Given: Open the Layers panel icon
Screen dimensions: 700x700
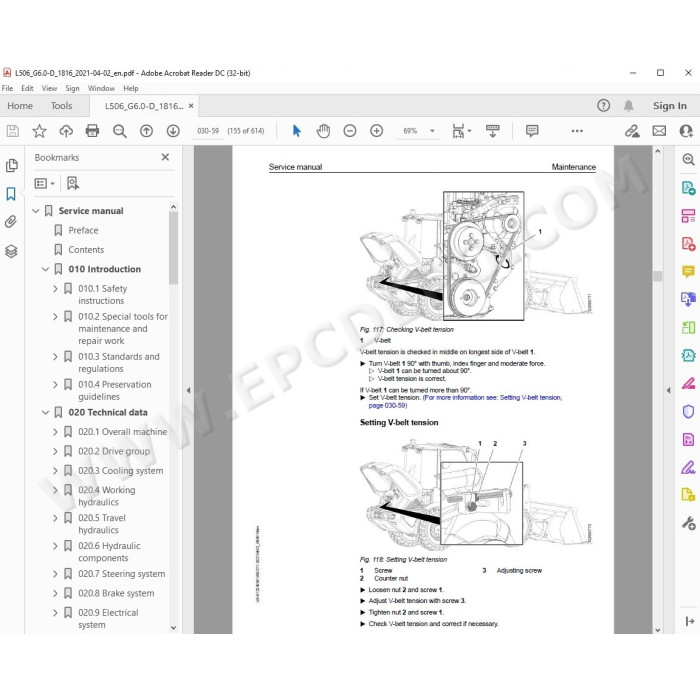Looking at the screenshot, I should click(11, 251).
